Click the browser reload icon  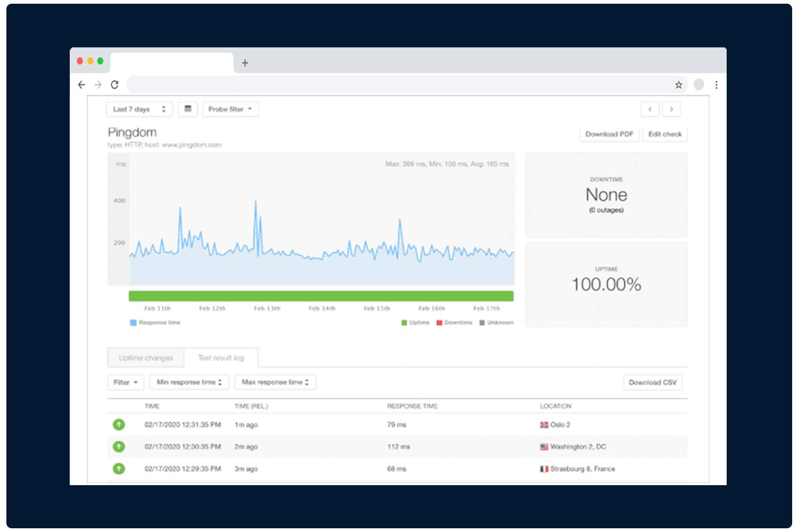[114, 85]
